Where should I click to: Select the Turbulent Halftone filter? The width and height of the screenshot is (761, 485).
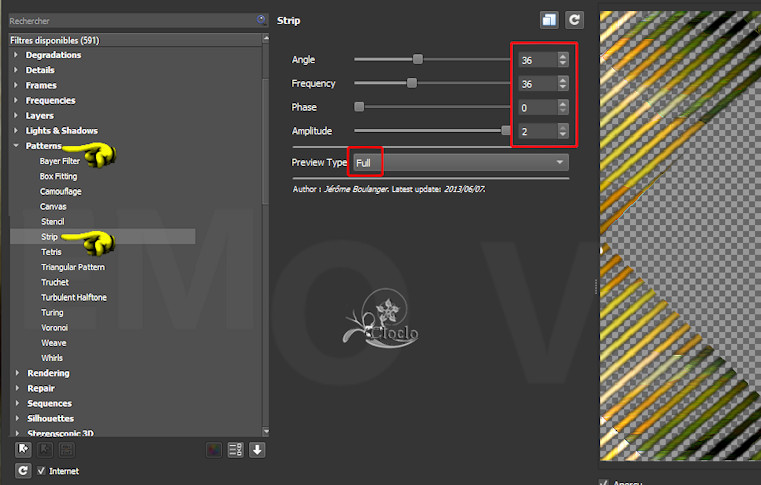73,297
